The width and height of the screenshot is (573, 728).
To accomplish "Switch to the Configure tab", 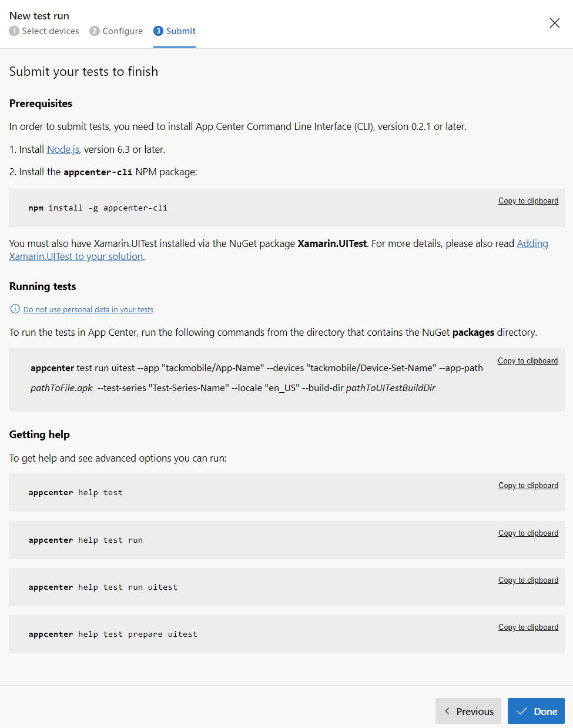I will pos(116,31).
